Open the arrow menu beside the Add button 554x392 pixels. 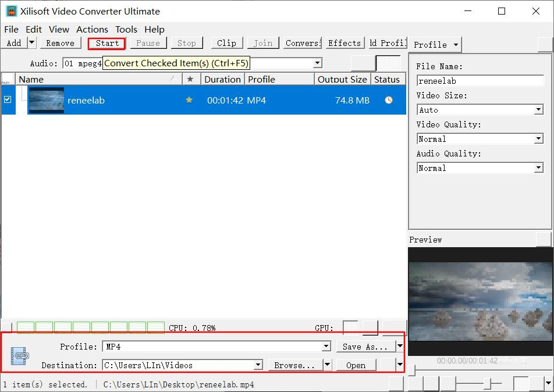[31, 43]
